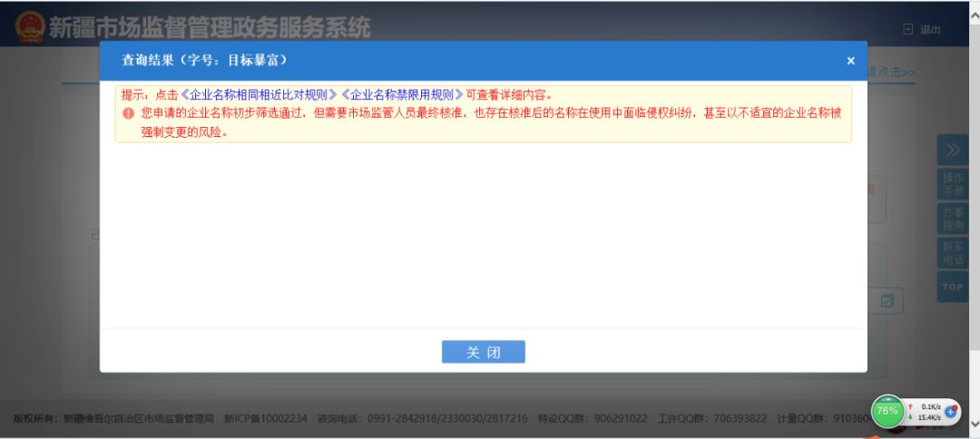Expand the sidebar double-chevron button

tap(952, 150)
